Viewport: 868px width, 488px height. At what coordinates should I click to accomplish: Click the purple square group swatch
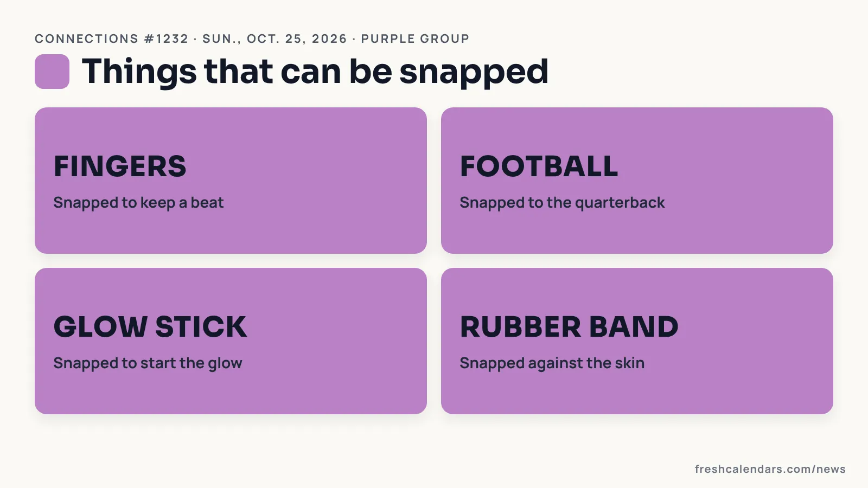[52, 72]
